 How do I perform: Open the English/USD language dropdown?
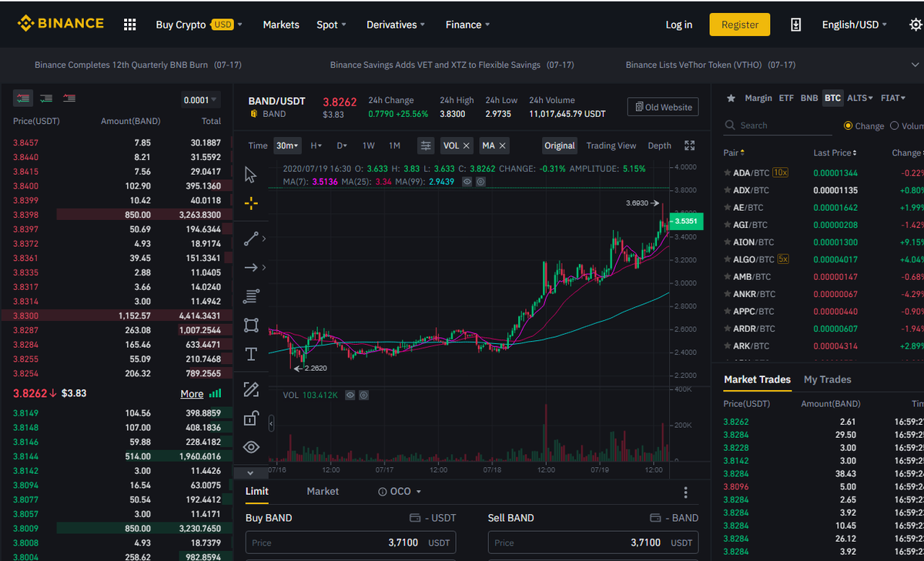click(x=855, y=25)
